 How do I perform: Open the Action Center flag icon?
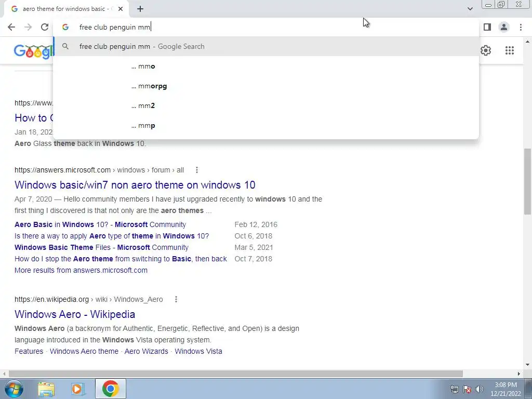click(x=467, y=389)
